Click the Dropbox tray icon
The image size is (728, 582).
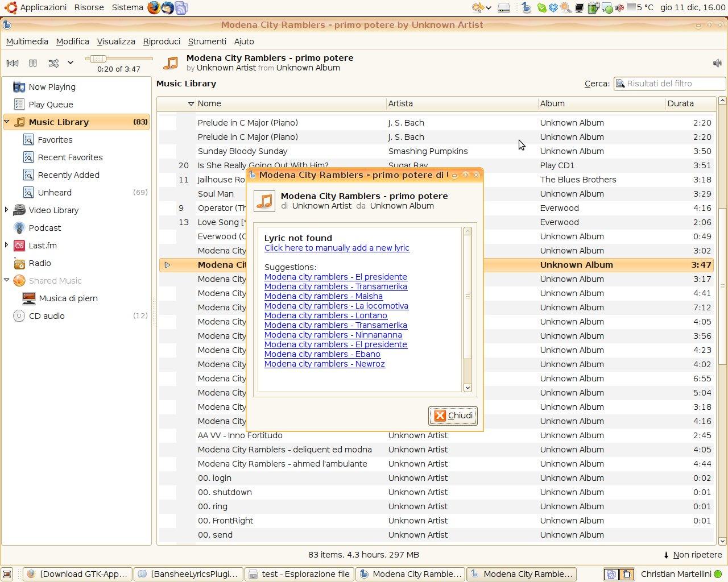[x=553, y=8]
